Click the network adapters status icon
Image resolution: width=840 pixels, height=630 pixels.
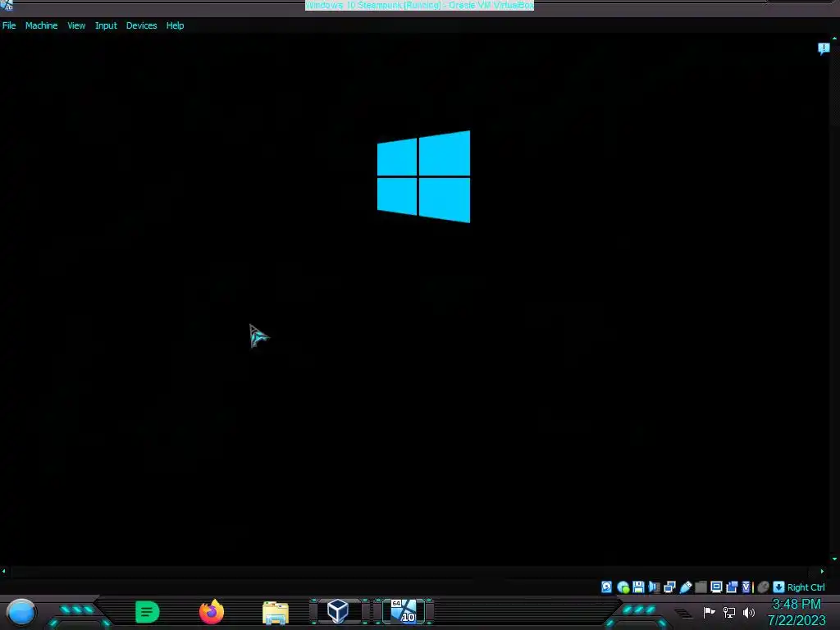click(x=669, y=587)
